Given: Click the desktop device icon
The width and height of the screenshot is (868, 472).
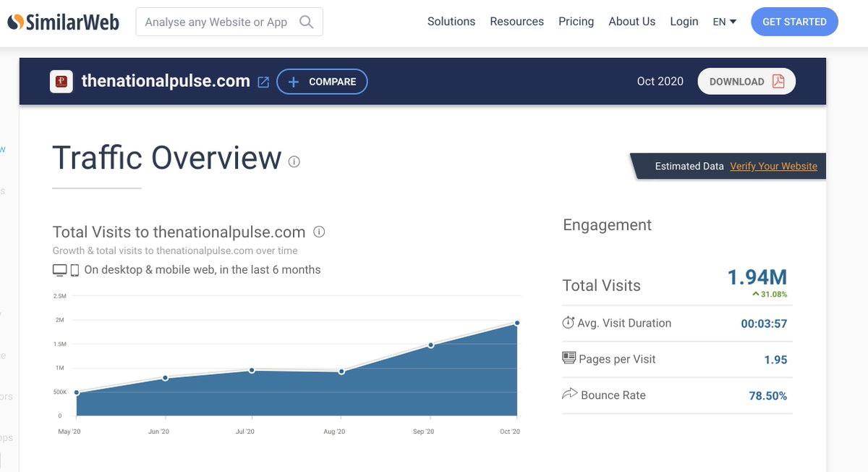Looking at the screenshot, I should 59,270.
